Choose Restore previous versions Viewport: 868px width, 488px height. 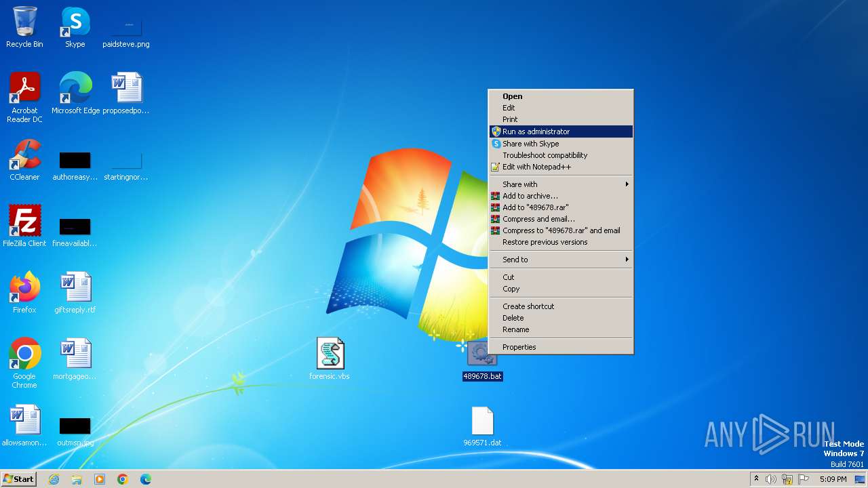(x=561, y=242)
